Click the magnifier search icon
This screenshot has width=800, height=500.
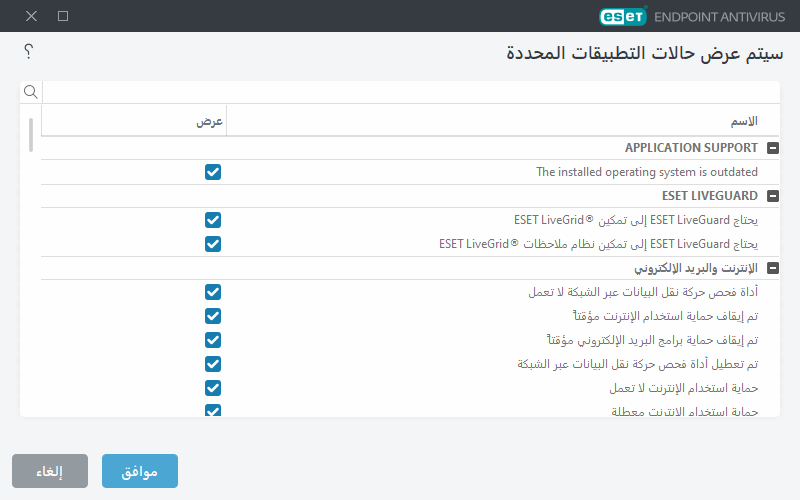(x=31, y=92)
